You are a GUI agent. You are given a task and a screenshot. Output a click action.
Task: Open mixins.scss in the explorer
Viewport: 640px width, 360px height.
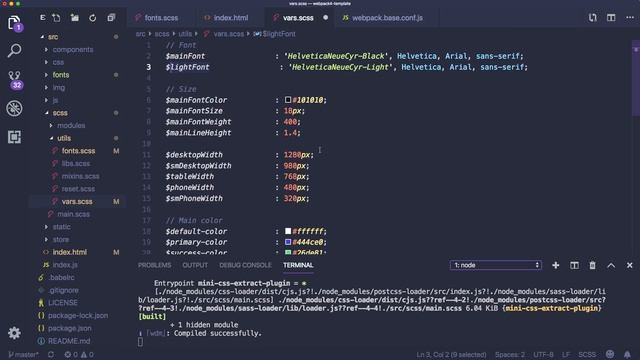[80, 176]
